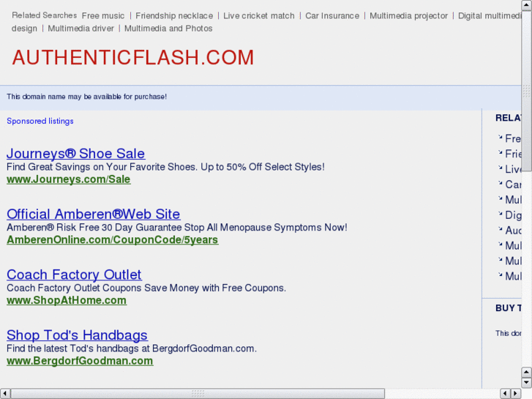
Task: Click scroll down arrow at bottom of vertical scrollbar
Action: tap(527, 383)
